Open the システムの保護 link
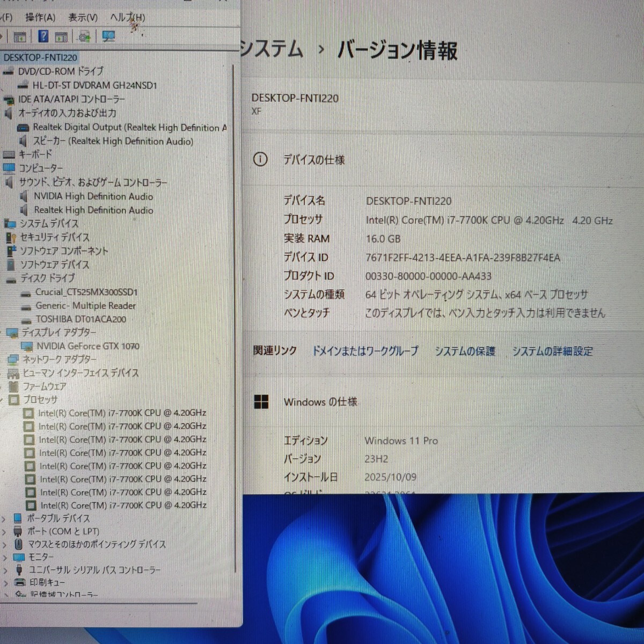This screenshot has width=644, height=644. (x=465, y=352)
